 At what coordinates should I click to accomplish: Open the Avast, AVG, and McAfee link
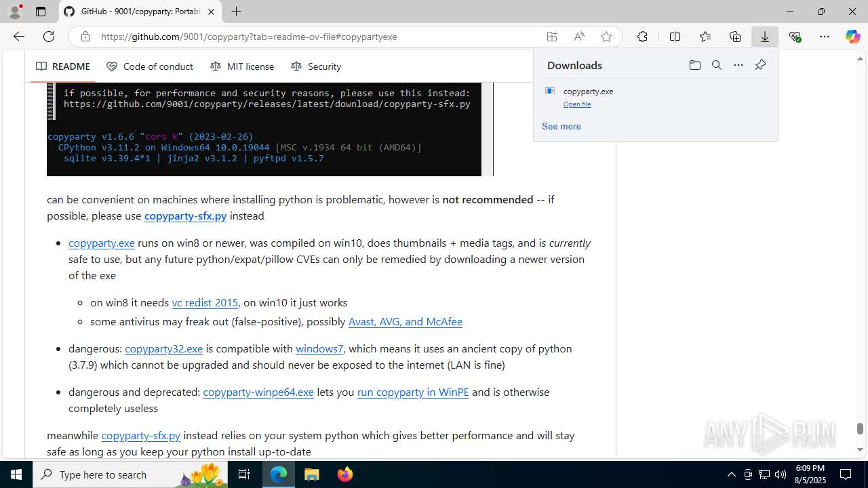point(405,321)
